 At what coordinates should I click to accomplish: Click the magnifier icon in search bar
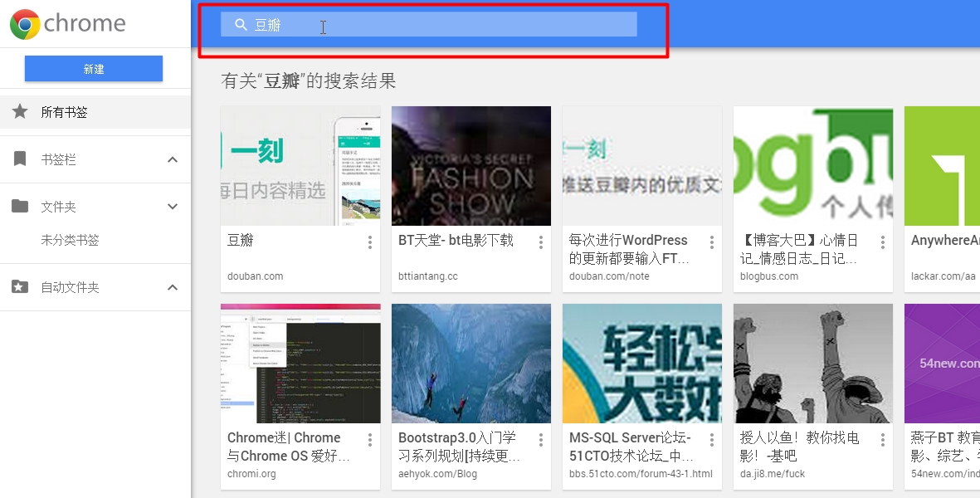click(241, 24)
